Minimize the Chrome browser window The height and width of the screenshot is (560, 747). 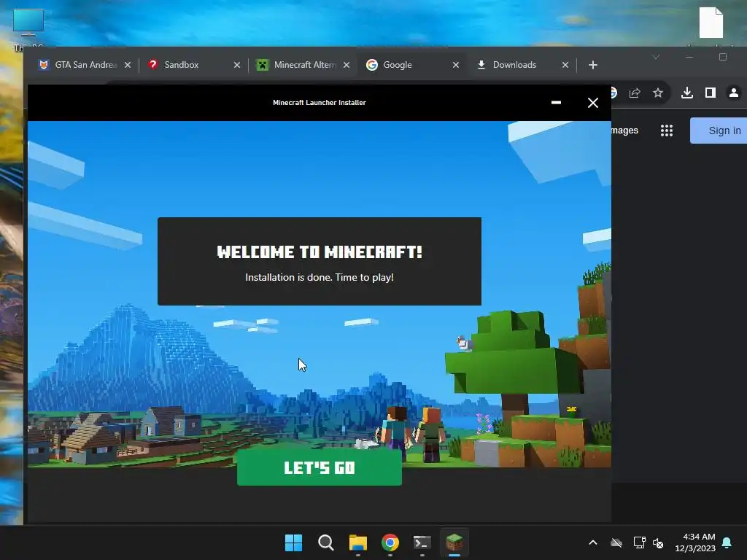[x=689, y=57]
